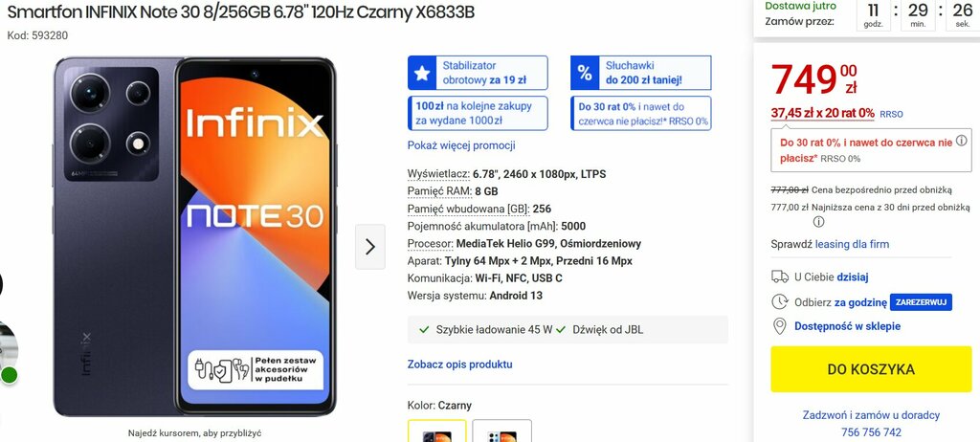Click the percent icon on headphones promo

pos(585,73)
